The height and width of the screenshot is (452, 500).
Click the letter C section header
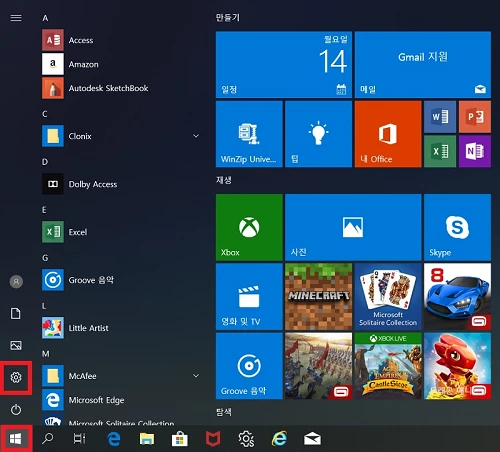pyautogui.click(x=45, y=114)
